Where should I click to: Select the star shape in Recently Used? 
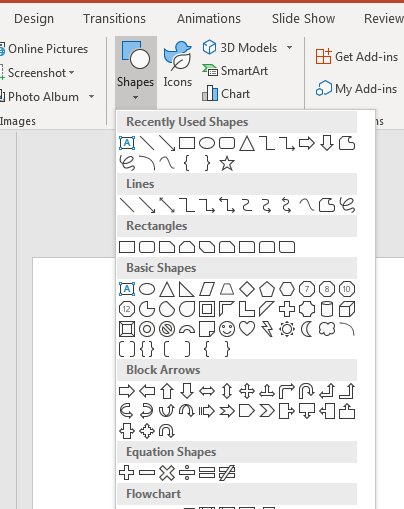pos(227,163)
